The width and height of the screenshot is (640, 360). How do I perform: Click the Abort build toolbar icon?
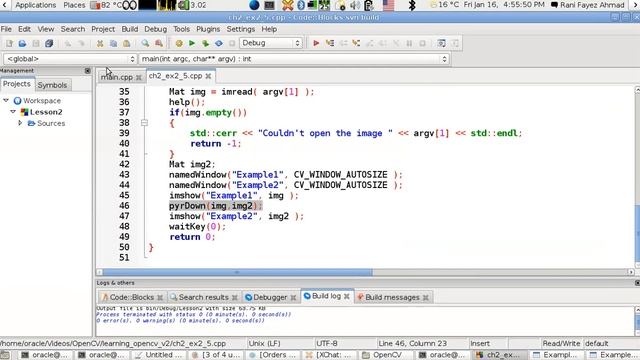point(232,43)
